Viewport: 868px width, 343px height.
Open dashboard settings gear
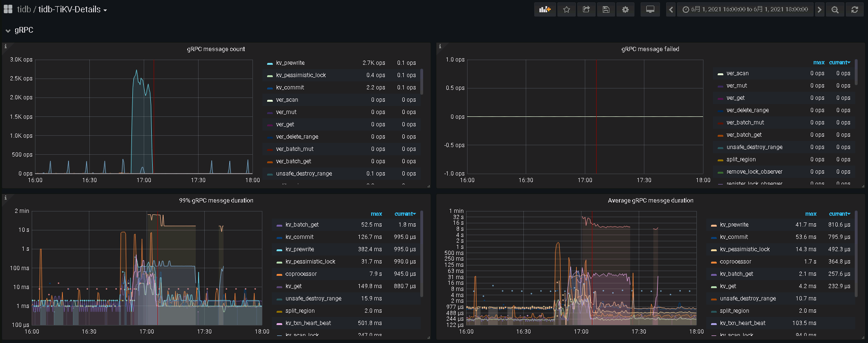pos(625,9)
